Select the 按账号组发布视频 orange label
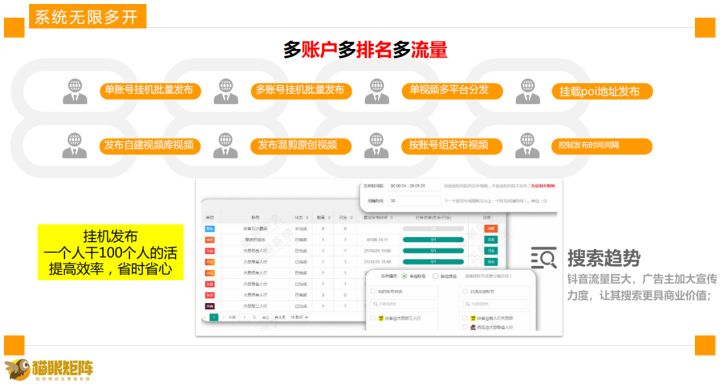This screenshot has width=720, height=385. point(451,146)
